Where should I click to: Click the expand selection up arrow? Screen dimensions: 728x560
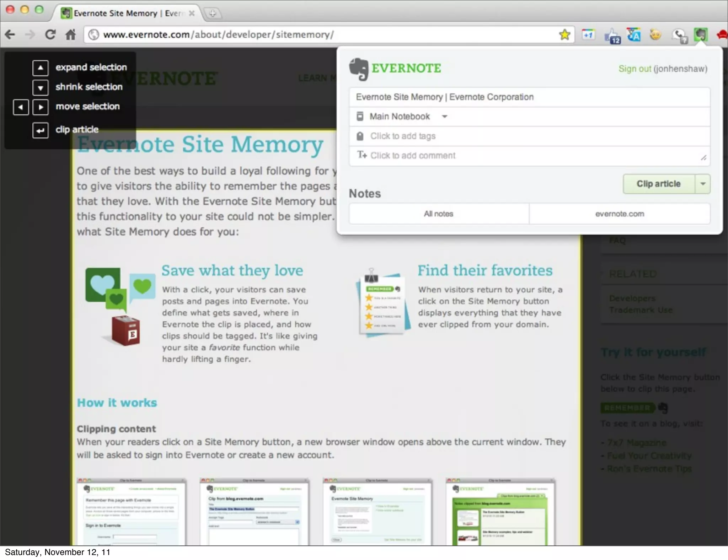(41, 68)
